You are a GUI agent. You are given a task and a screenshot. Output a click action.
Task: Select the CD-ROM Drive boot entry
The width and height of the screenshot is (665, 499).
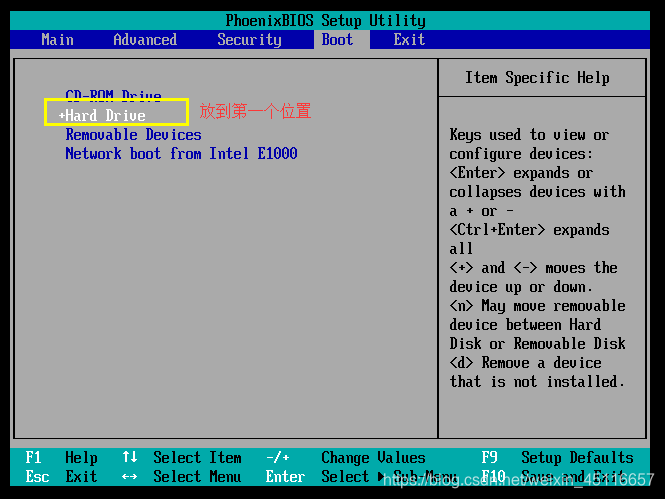(113, 95)
